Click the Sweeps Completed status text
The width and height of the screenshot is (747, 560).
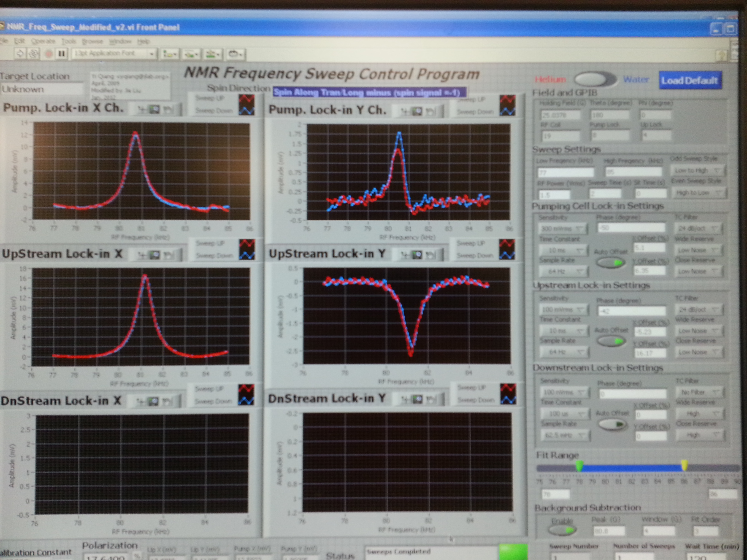pos(398,552)
